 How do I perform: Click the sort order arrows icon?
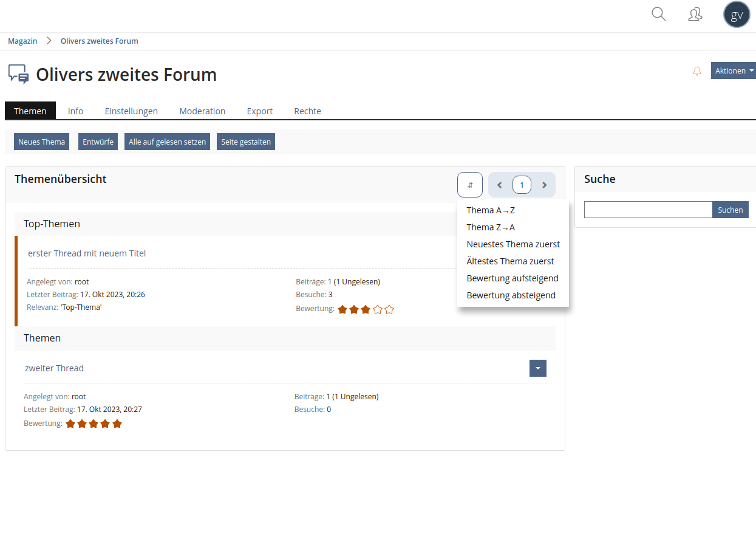(x=470, y=185)
